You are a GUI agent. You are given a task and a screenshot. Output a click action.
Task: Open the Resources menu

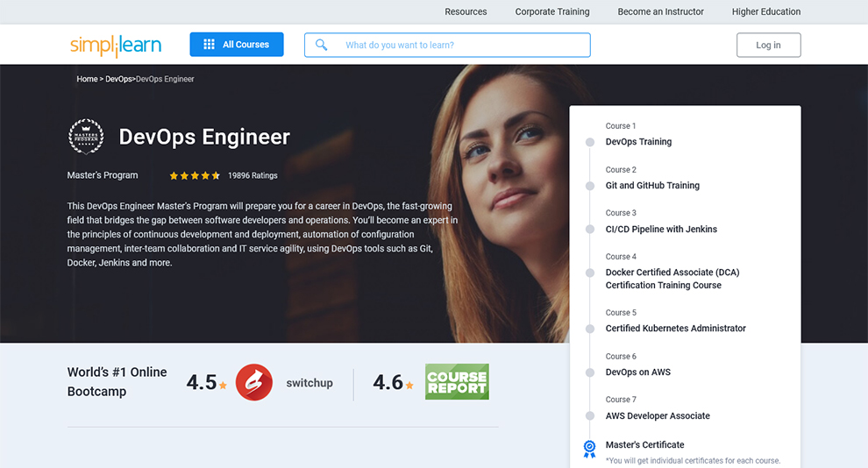click(x=466, y=11)
